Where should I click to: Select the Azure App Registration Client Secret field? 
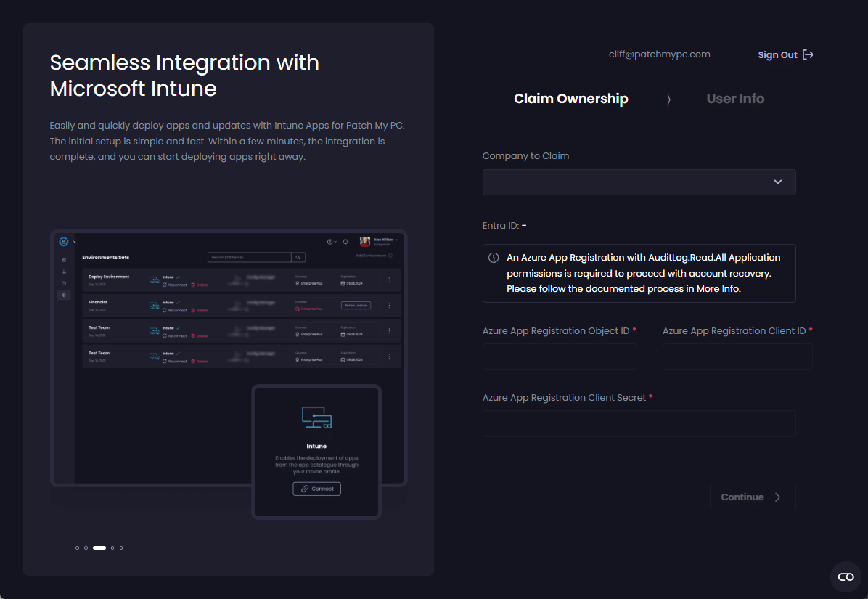pyautogui.click(x=639, y=423)
